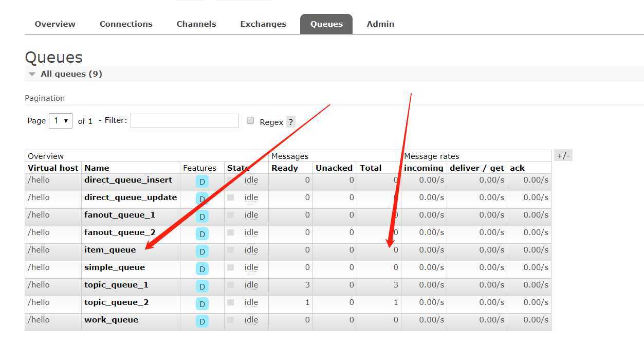Screen dimensions: 644x342
Task: Click the D feature badge for fanout_queue_1
Action: click(202, 217)
